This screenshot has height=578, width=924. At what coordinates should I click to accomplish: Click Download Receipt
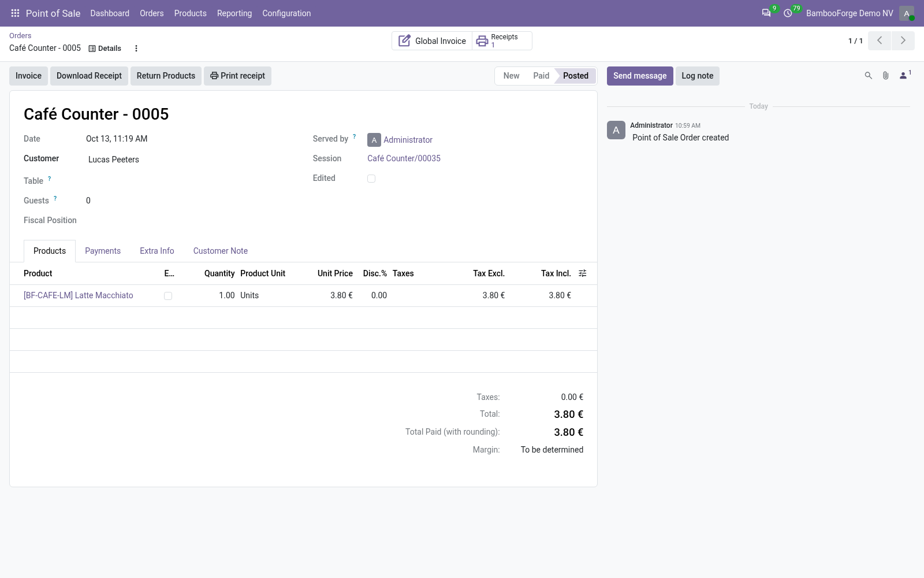(89, 76)
